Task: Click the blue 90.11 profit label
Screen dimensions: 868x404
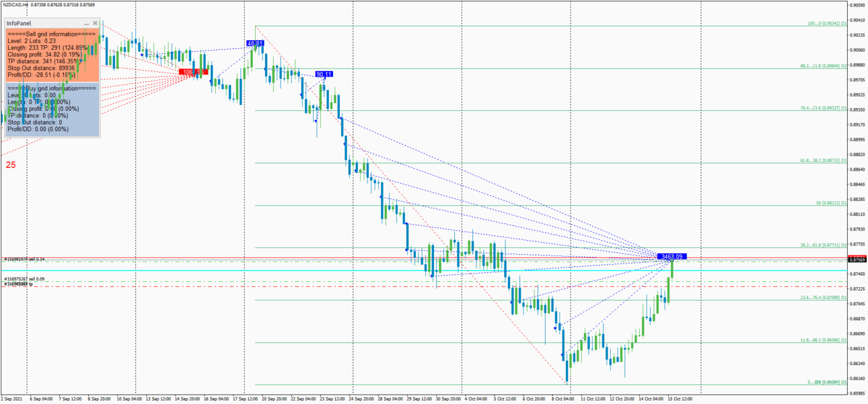Action: coord(324,75)
